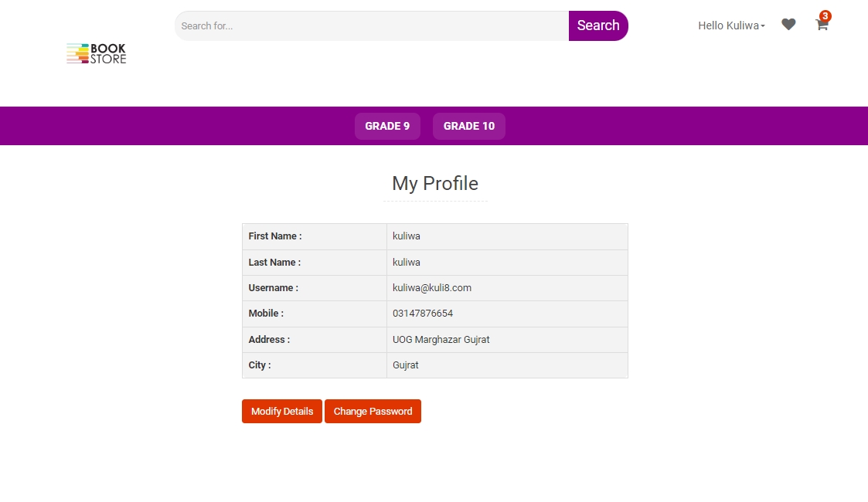Click inside the Search for... field

[371, 25]
